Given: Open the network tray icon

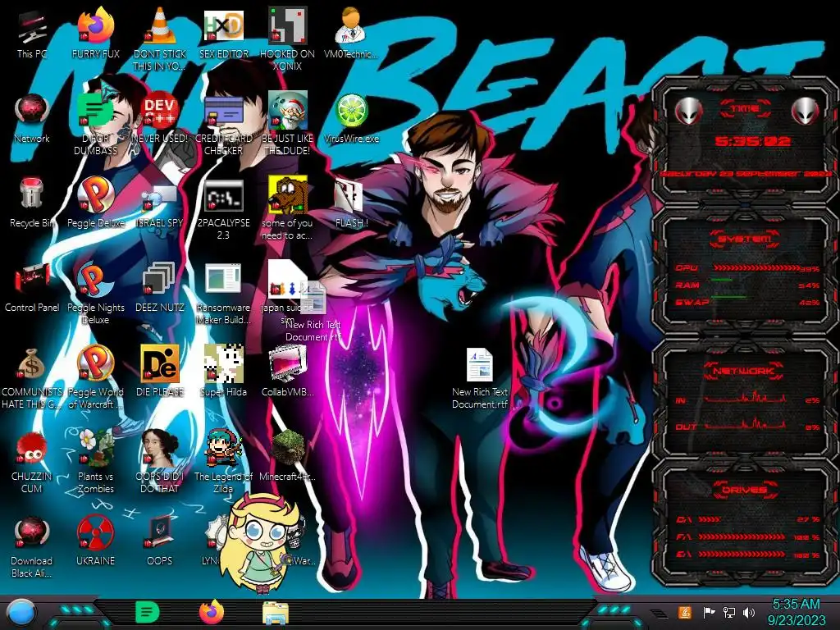Looking at the screenshot, I should click(x=729, y=612).
